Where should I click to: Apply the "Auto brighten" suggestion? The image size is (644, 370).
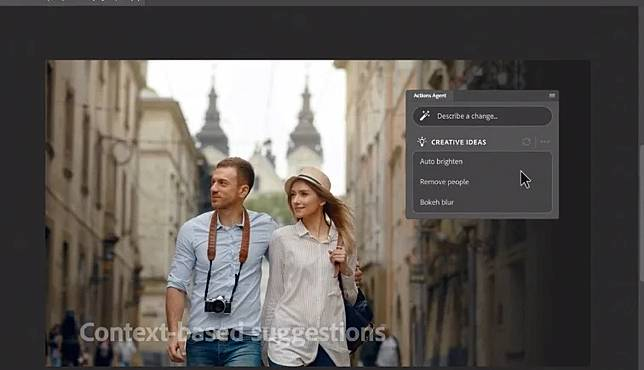click(x=482, y=162)
